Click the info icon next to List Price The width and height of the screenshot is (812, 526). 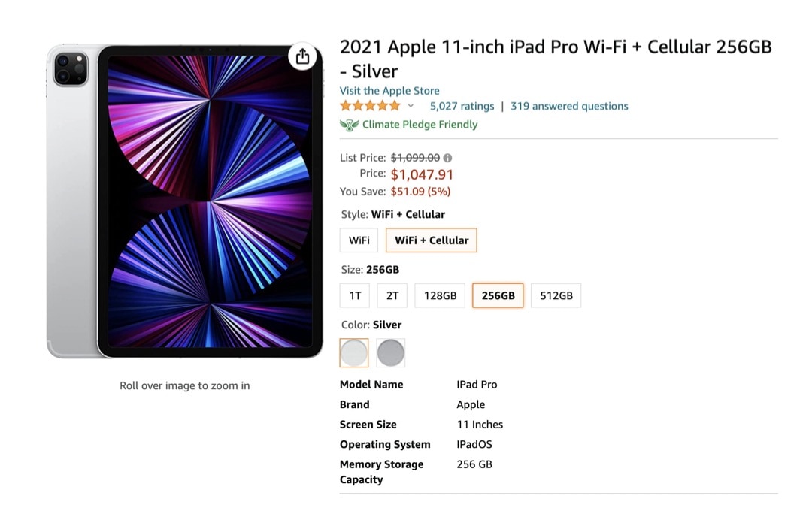click(447, 158)
